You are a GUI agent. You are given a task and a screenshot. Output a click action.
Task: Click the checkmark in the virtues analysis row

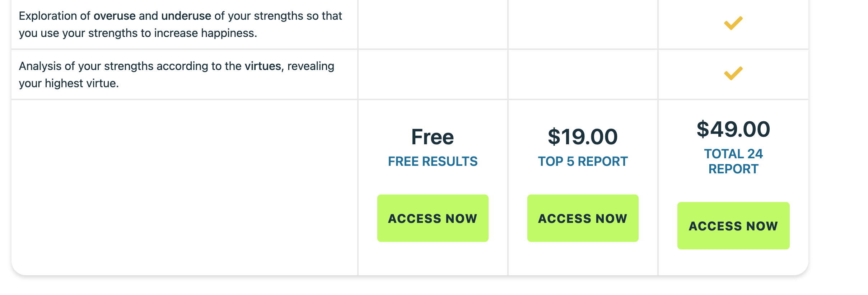[733, 74]
